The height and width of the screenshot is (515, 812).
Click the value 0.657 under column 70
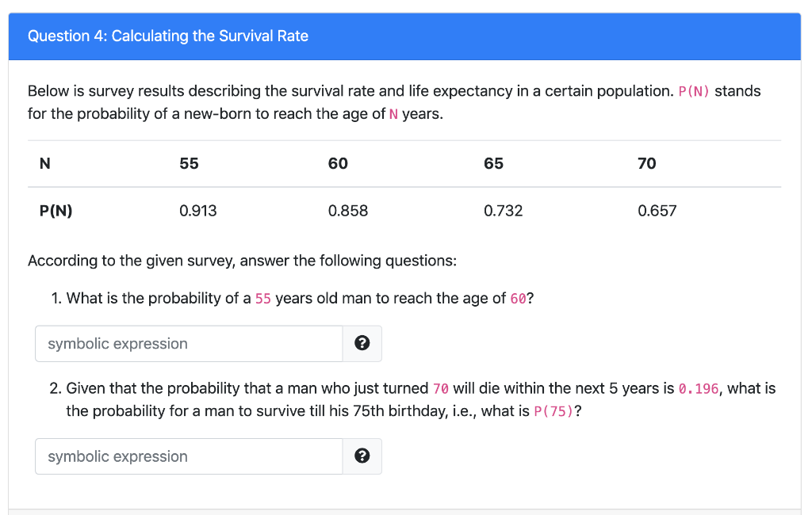(657, 211)
